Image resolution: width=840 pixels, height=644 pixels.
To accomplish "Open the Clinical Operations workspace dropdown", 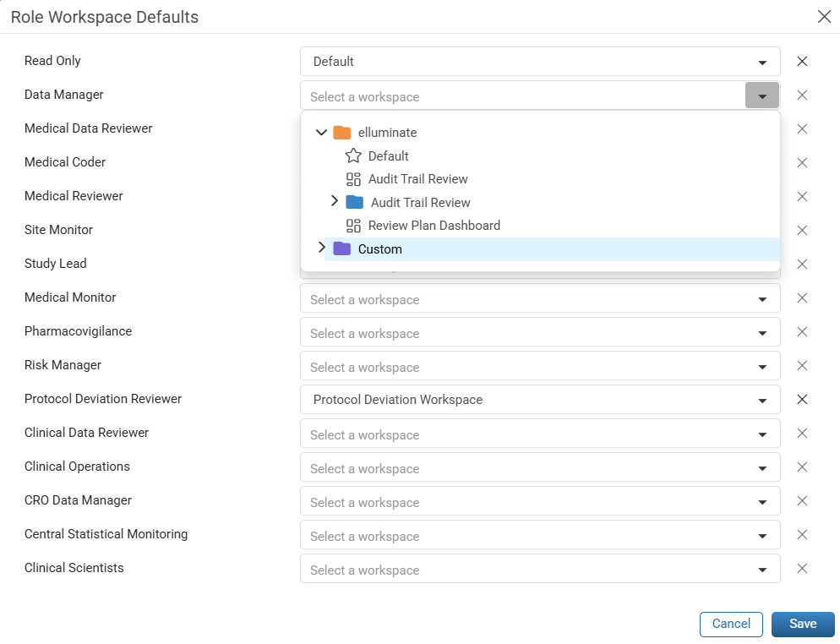I will 761,467.
